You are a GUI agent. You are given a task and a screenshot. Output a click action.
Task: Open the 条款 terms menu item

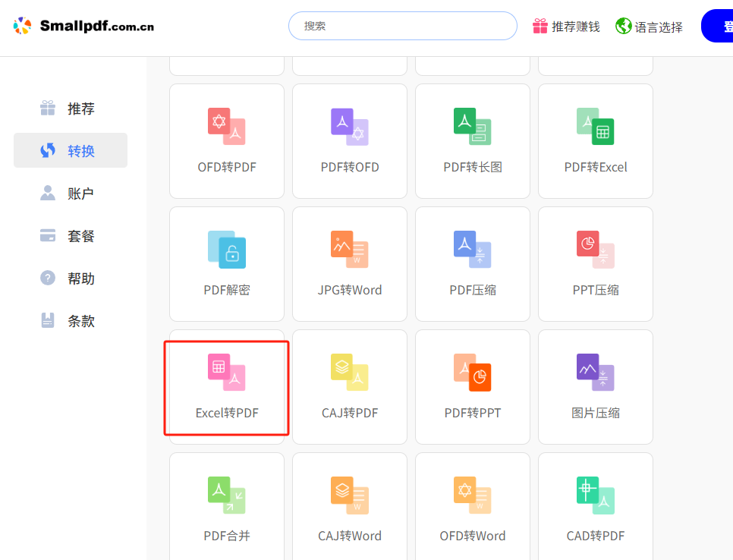(x=71, y=321)
